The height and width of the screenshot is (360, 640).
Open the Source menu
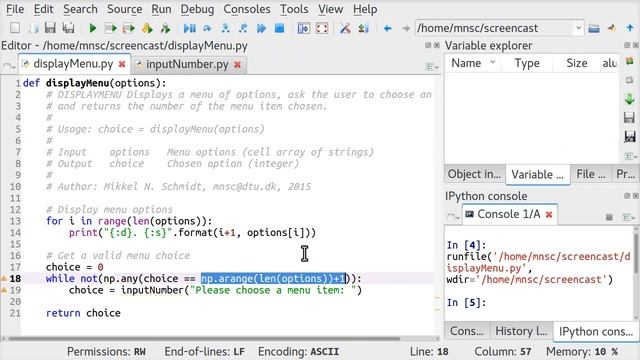click(124, 9)
